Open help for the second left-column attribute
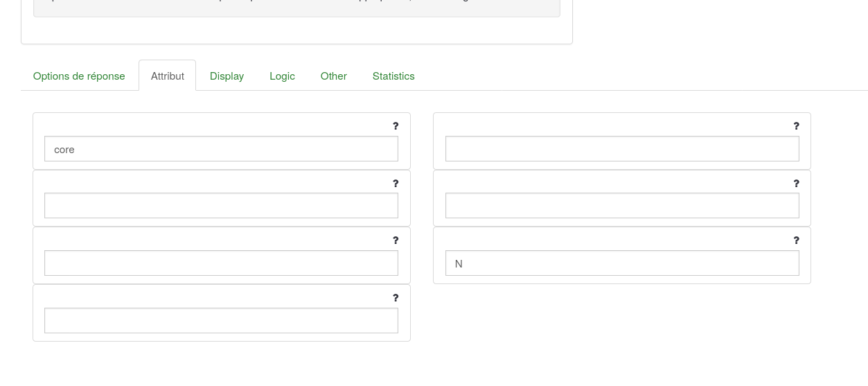868x386 pixels. point(396,184)
